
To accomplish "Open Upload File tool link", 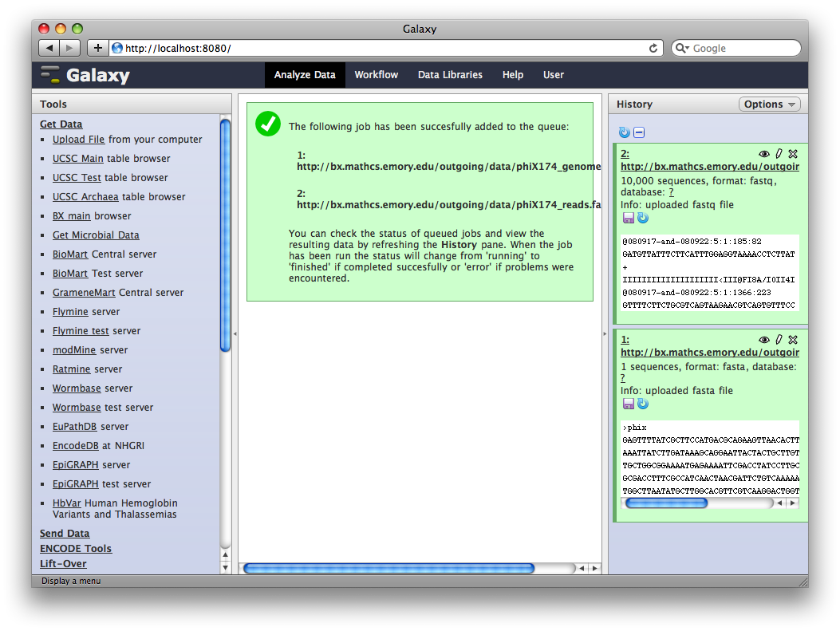I will click(78, 140).
